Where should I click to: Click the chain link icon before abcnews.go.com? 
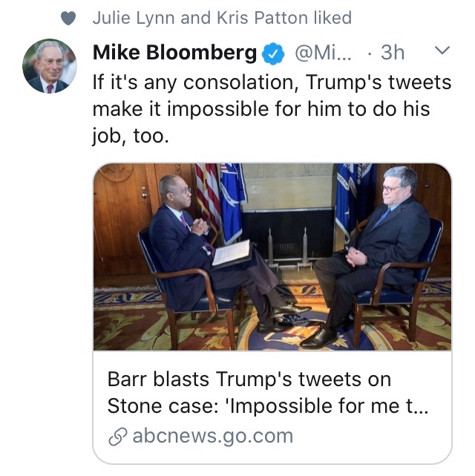pos(117,437)
